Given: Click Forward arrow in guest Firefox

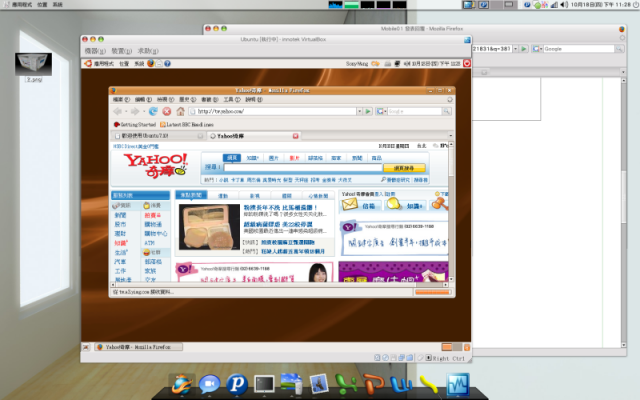Looking at the screenshot, I should 135,111.
